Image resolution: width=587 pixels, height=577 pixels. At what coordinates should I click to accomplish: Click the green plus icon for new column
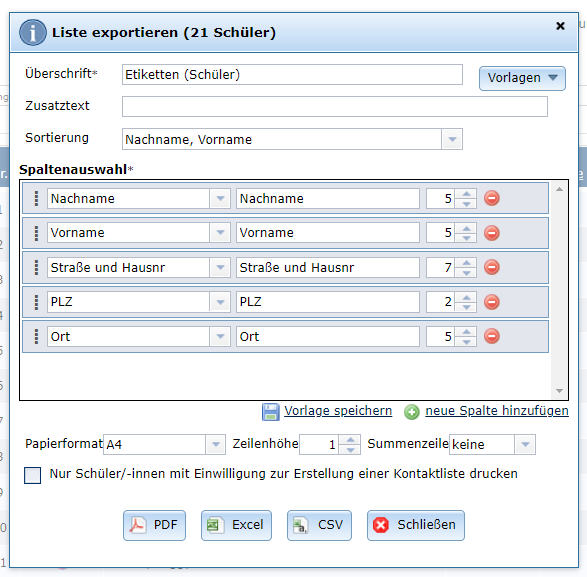click(411, 412)
